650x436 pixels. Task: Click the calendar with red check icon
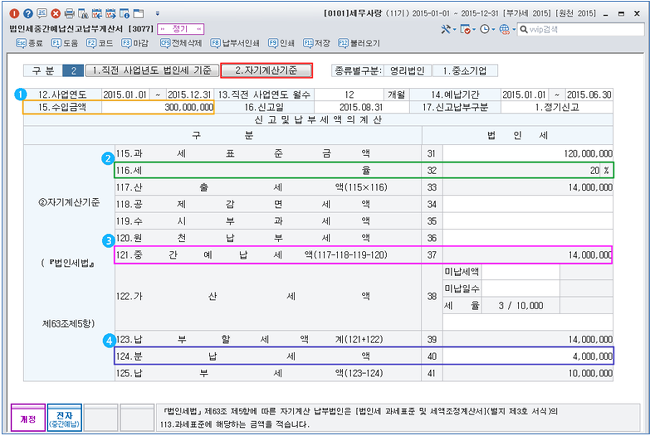pos(465,29)
